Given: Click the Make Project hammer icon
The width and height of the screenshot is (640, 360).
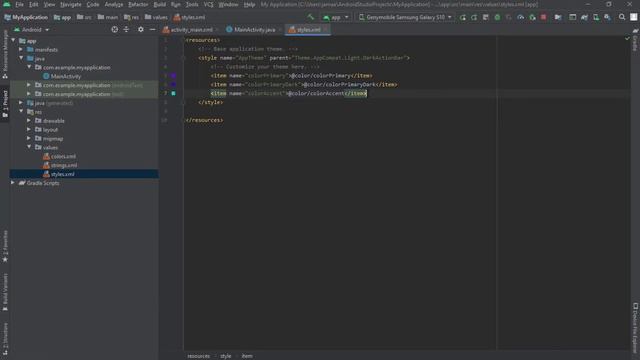Looking at the screenshot, I should (x=311, y=17).
